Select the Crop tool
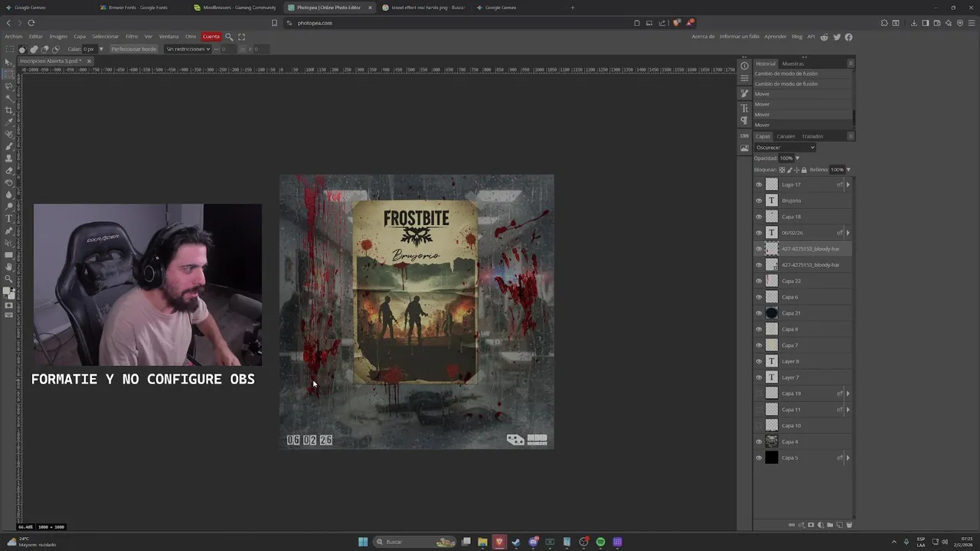Image resolution: width=980 pixels, height=551 pixels. [9, 110]
